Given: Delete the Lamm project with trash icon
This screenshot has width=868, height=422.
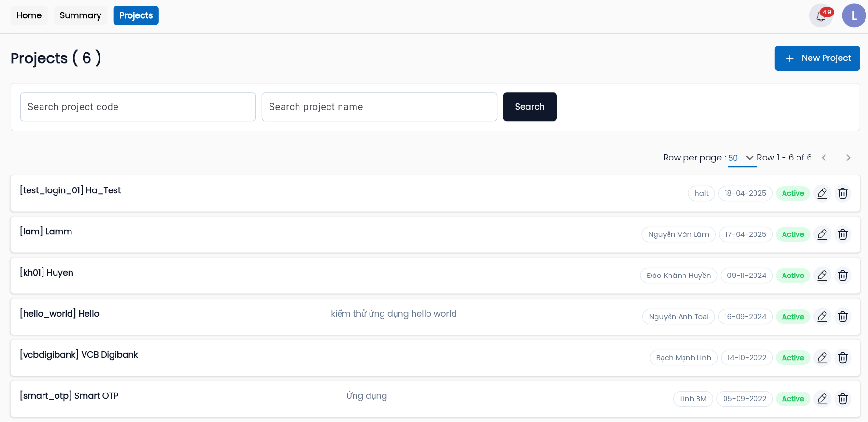Looking at the screenshot, I should pyautogui.click(x=842, y=234).
